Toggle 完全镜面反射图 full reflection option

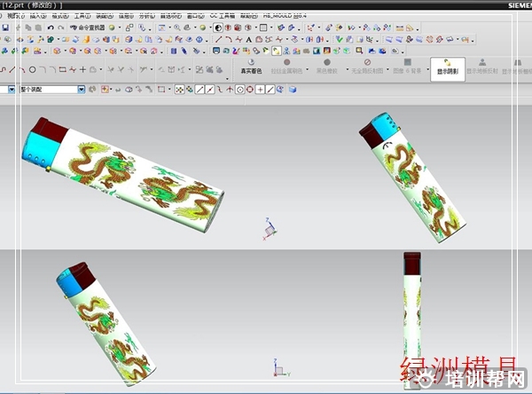[x=367, y=67]
